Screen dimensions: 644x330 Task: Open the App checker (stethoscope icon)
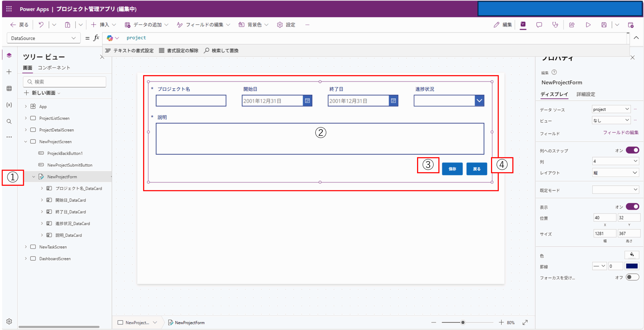(x=555, y=25)
